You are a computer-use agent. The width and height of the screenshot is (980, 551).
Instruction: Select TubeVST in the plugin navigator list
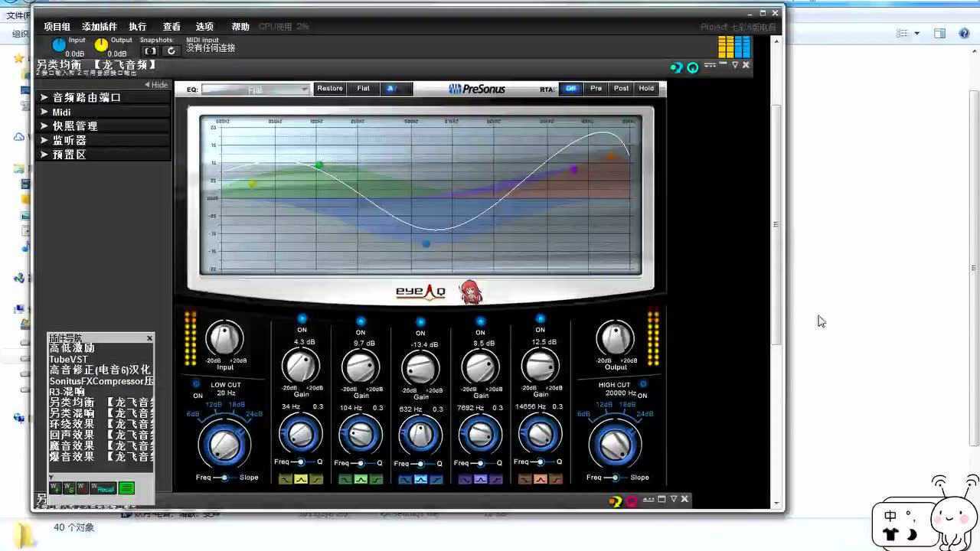point(69,359)
